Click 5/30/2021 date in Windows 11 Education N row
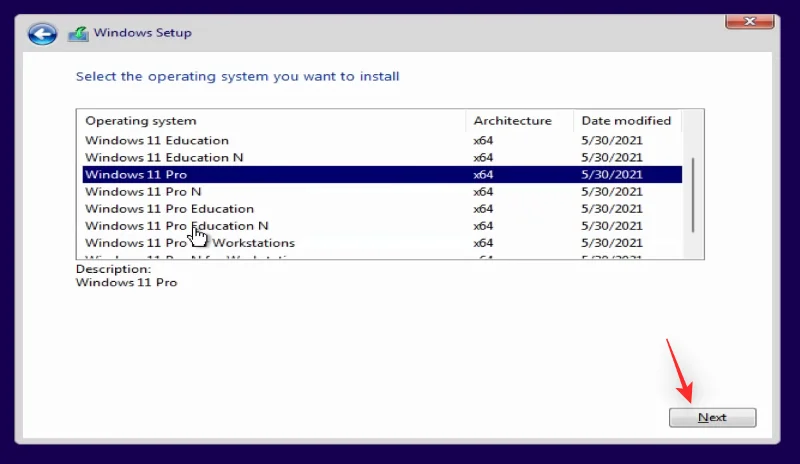 (x=612, y=157)
